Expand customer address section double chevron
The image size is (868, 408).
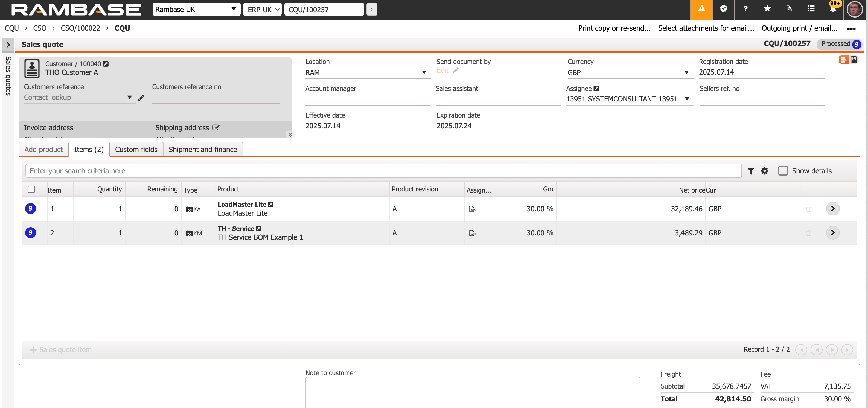click(x=290, y=135)
